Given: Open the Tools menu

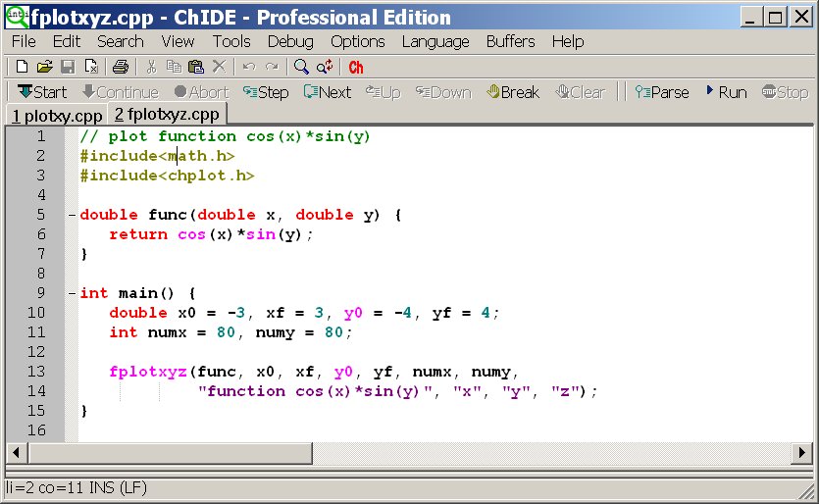Looking at the screenshot, I should coord(231,41).
